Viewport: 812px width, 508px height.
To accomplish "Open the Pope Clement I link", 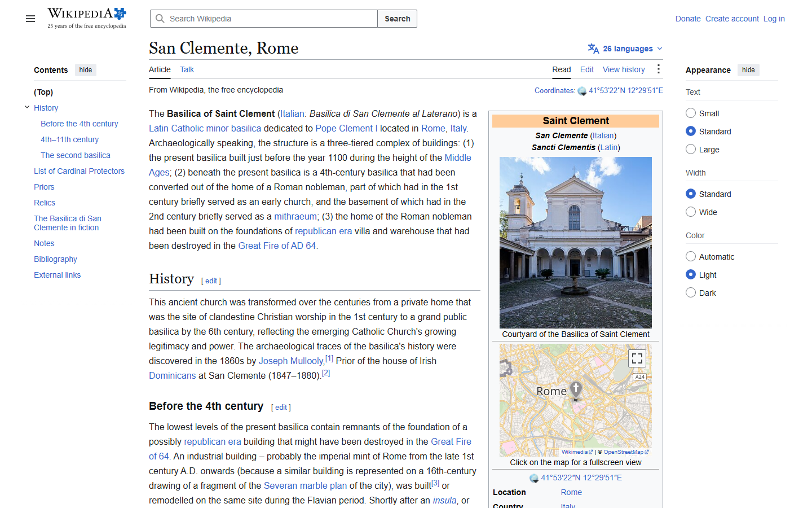I will [x=347, y=128].
